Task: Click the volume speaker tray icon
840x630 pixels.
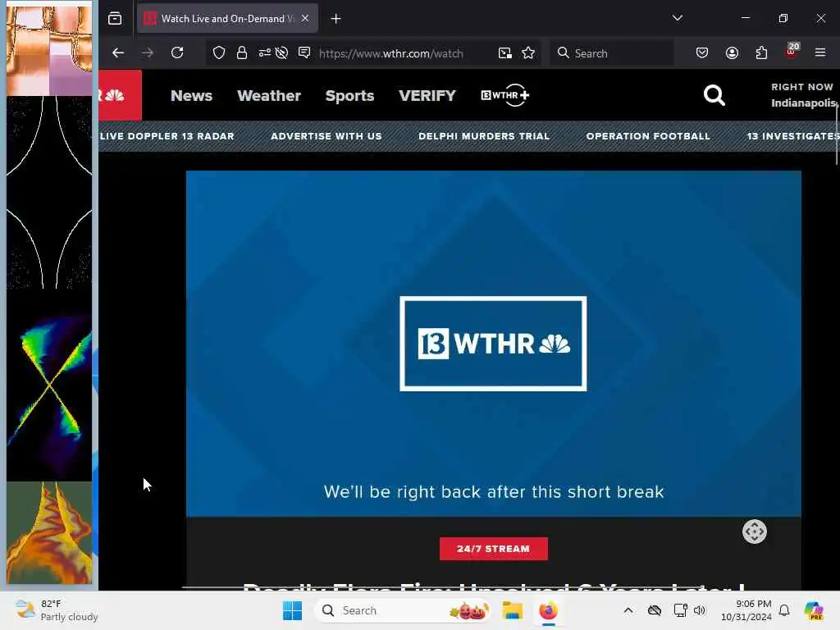Action: pos(699,610)
